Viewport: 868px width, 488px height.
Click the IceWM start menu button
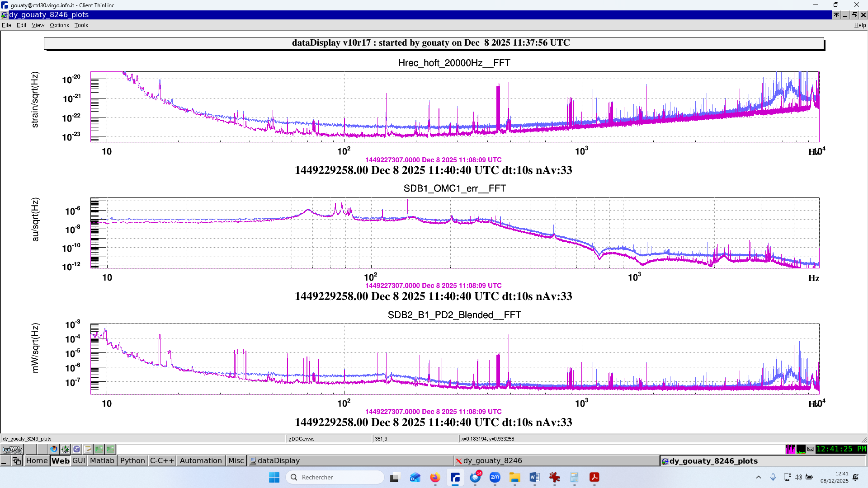(x=12, y=449)
